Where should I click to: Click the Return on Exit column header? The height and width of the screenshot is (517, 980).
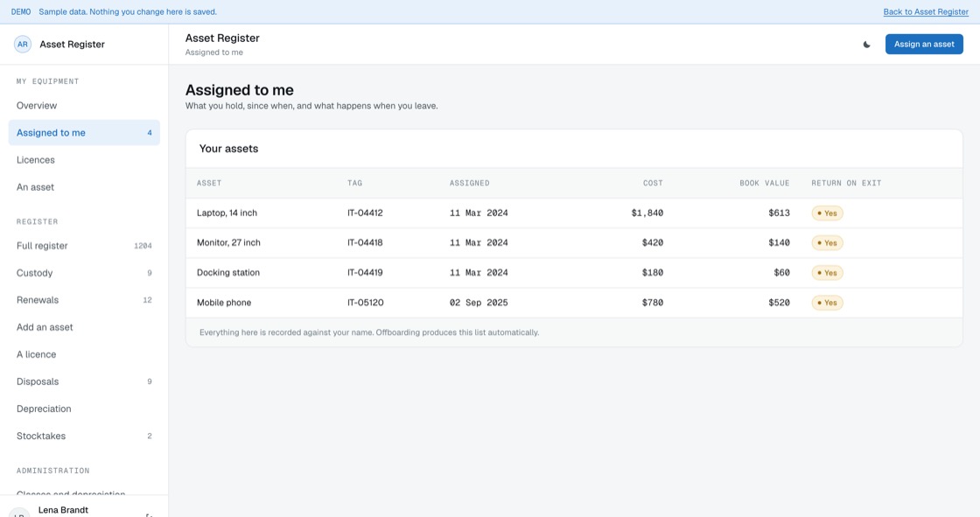[846, 183]
